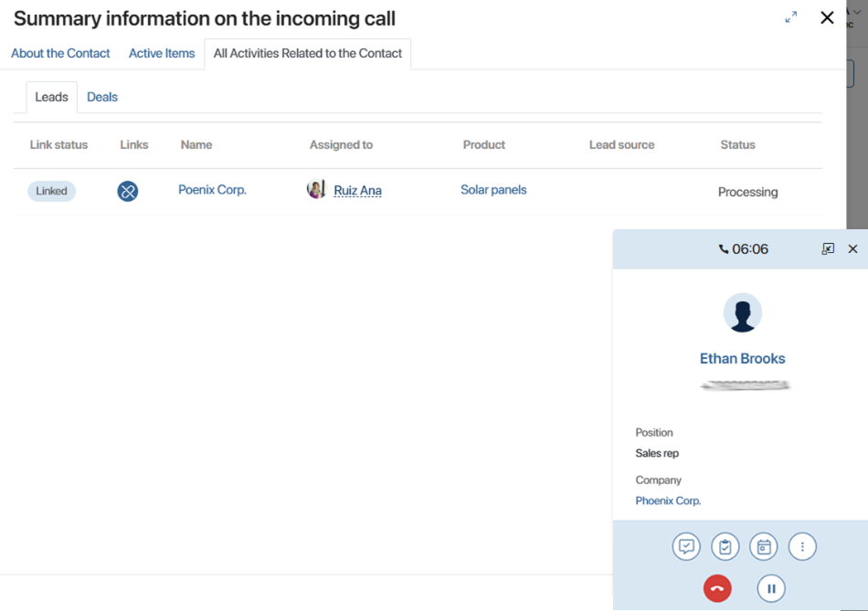Switch to the Deals sub-tab

point(102,97)
